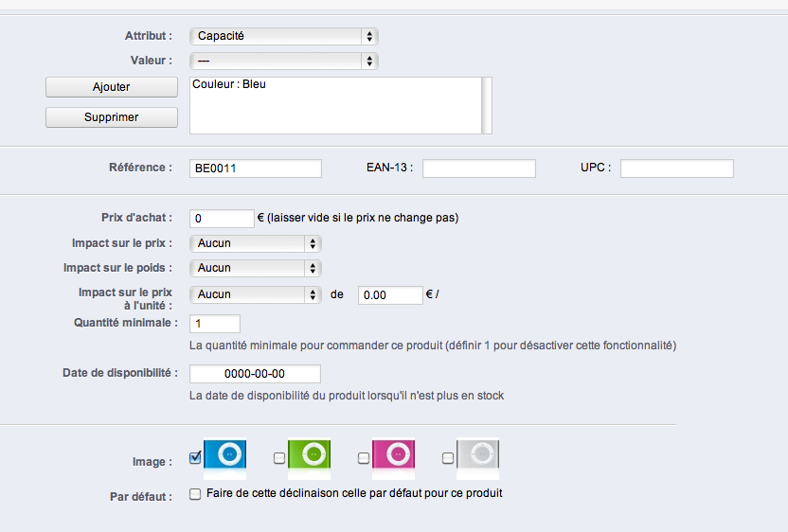
Task: Select Couleur : Bleu list entry
Action: (x=229, y=84)
